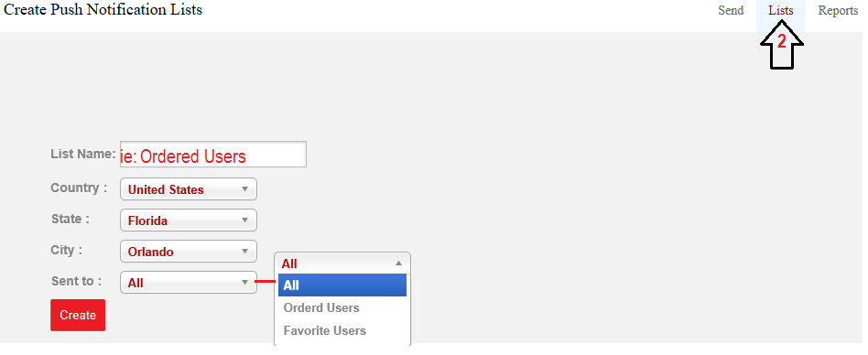Click the down arrow on Country dropdown

244,189
